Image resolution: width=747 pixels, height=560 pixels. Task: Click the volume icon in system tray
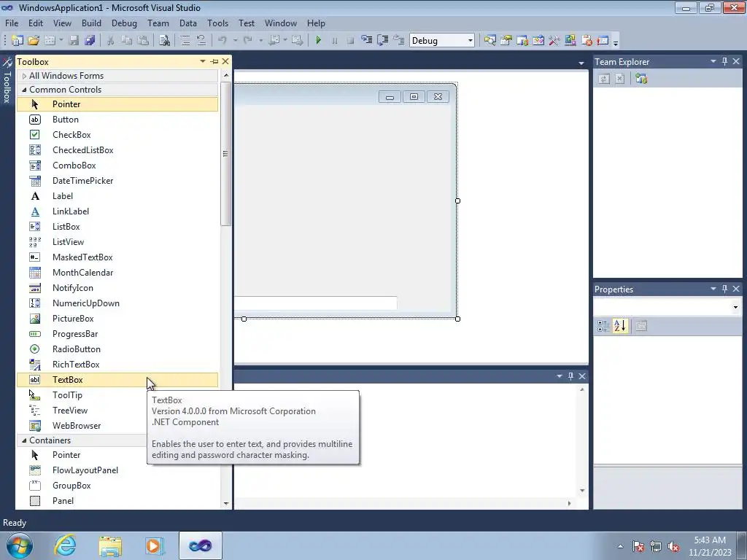click(x=673, y=547)
